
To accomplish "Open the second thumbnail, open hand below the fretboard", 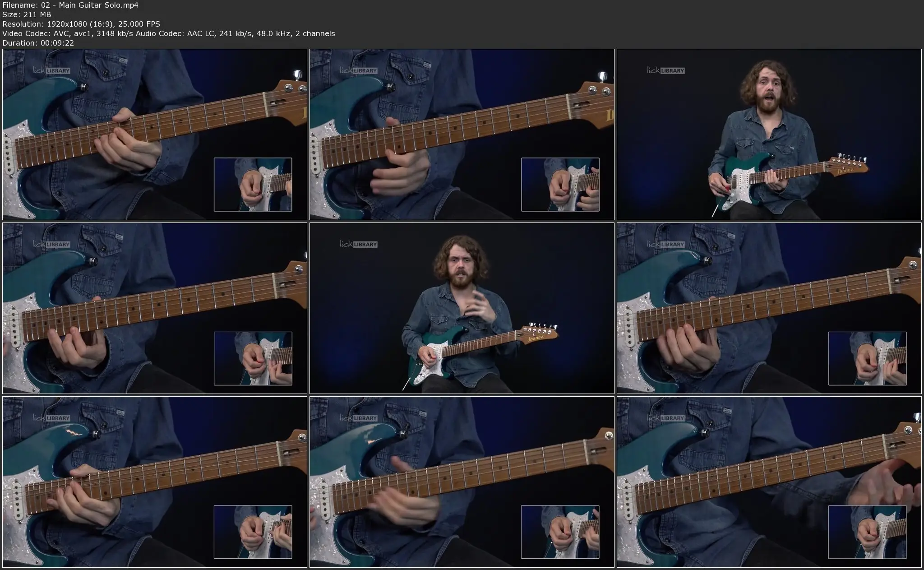I will 462,134.
